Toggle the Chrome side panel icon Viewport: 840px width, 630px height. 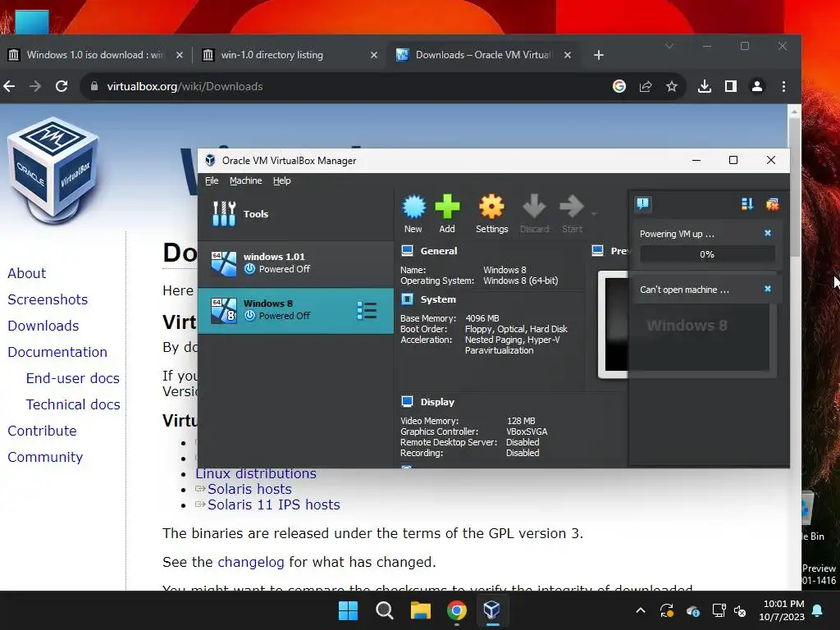731,86
